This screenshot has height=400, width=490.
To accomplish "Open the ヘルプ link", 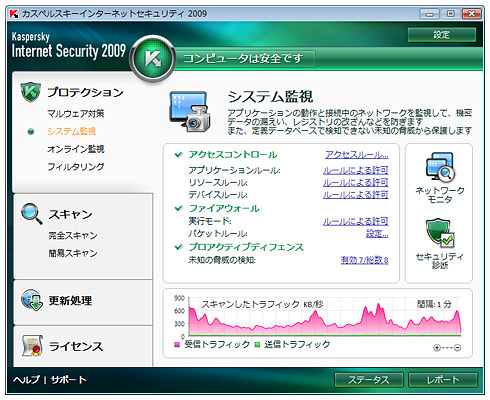I will pos(26,379).
